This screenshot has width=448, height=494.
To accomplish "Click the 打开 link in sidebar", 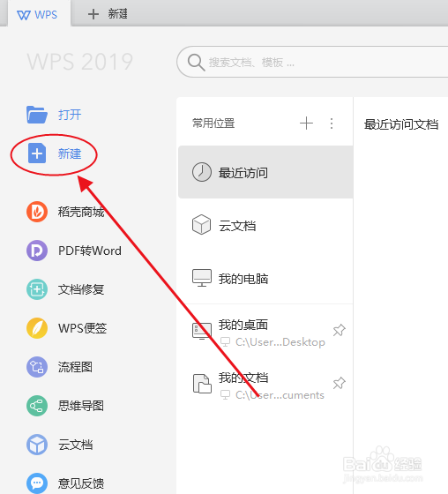I will tap(70, 115).
